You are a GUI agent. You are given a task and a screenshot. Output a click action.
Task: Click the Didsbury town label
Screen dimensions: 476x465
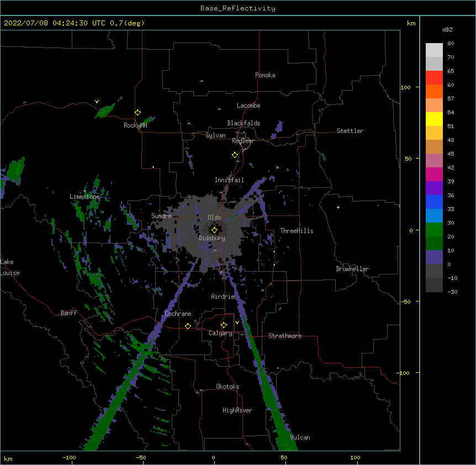tap(212, 238)
